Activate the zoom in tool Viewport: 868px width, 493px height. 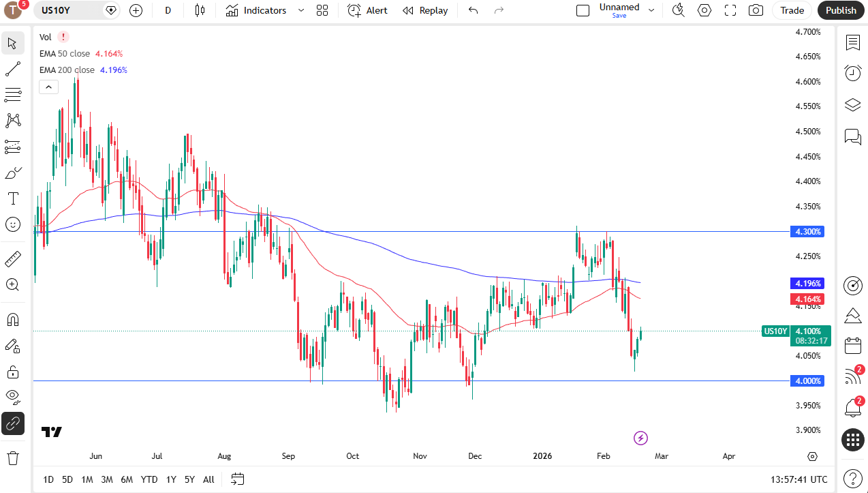point(12,284)
